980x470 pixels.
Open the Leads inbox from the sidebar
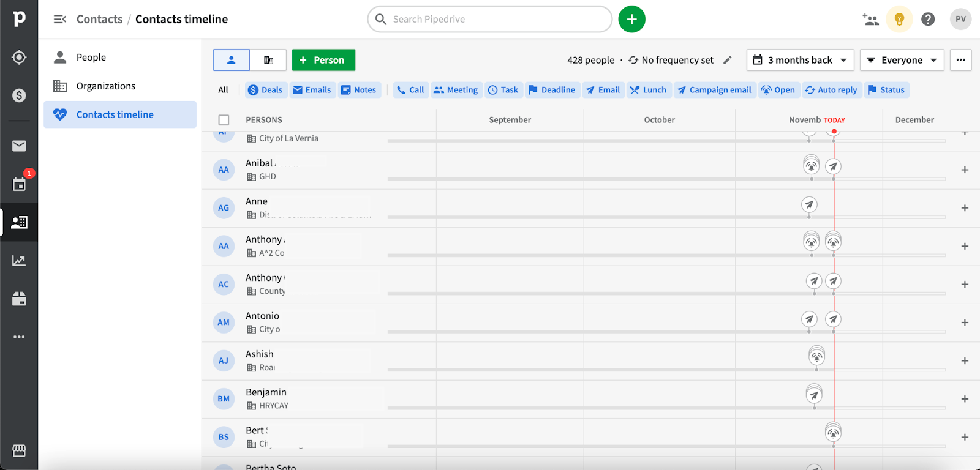[19, 57]
